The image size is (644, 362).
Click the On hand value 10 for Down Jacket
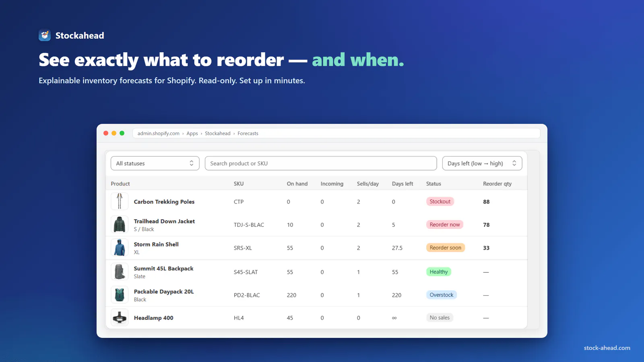[290, 225]
